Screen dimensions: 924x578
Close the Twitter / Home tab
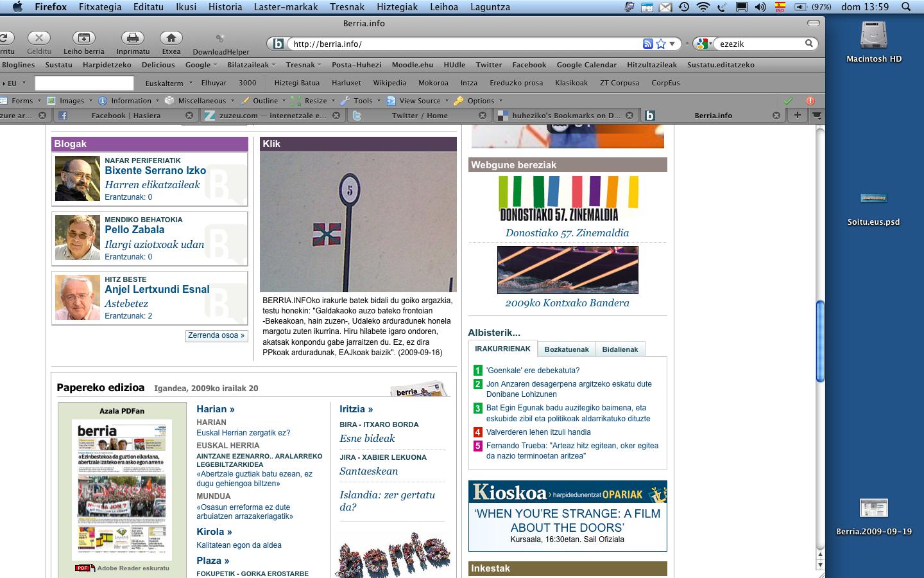click(483, 116)
